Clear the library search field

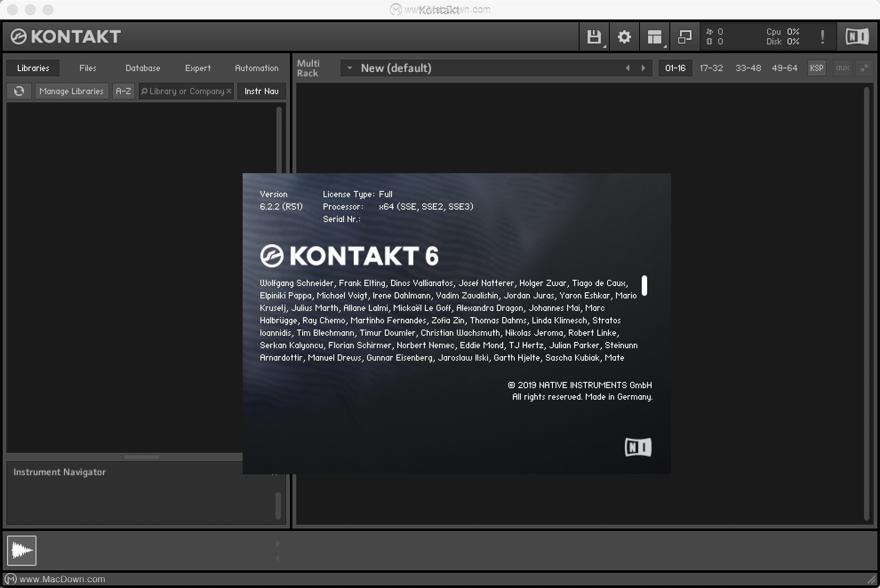(x=229, y=91)
